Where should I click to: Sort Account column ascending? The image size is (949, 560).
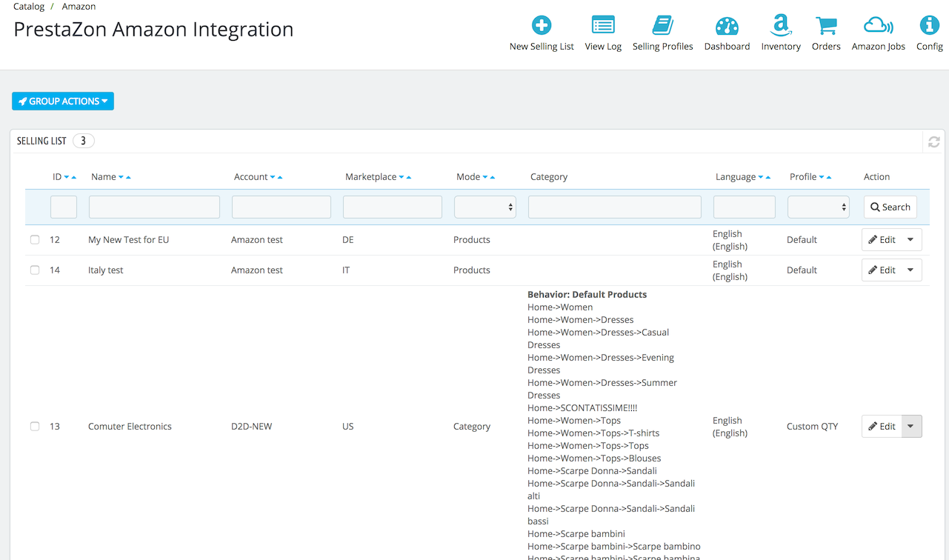[x=280, y=177]
